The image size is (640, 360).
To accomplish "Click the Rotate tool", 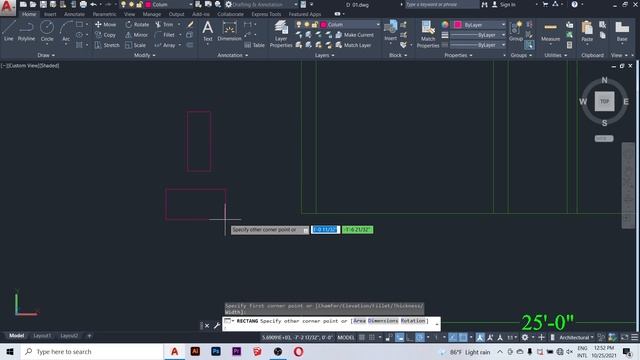I will (x=137, y=24).
